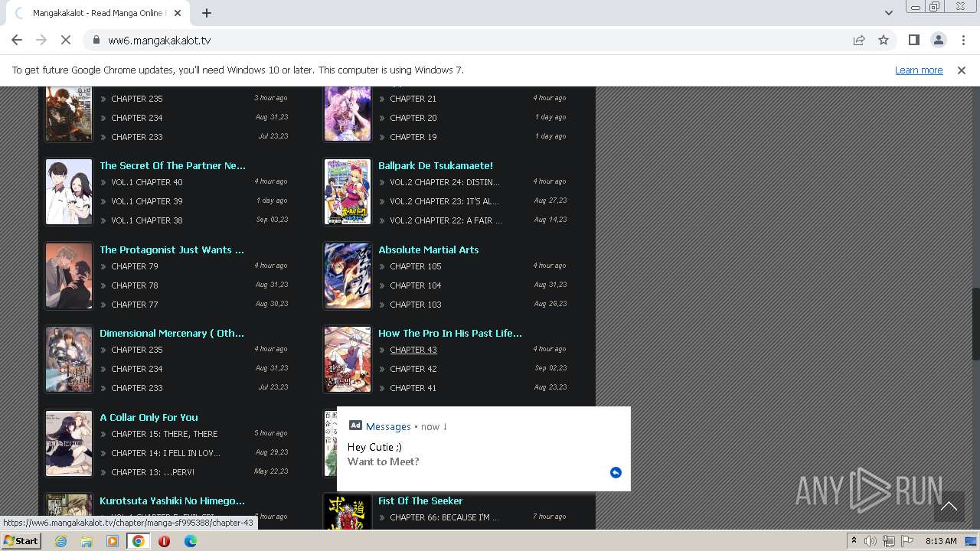This screenshot has height=551, width=980.
Task: Open How The Pro cover thumbnail
Action: click(348, 360)
